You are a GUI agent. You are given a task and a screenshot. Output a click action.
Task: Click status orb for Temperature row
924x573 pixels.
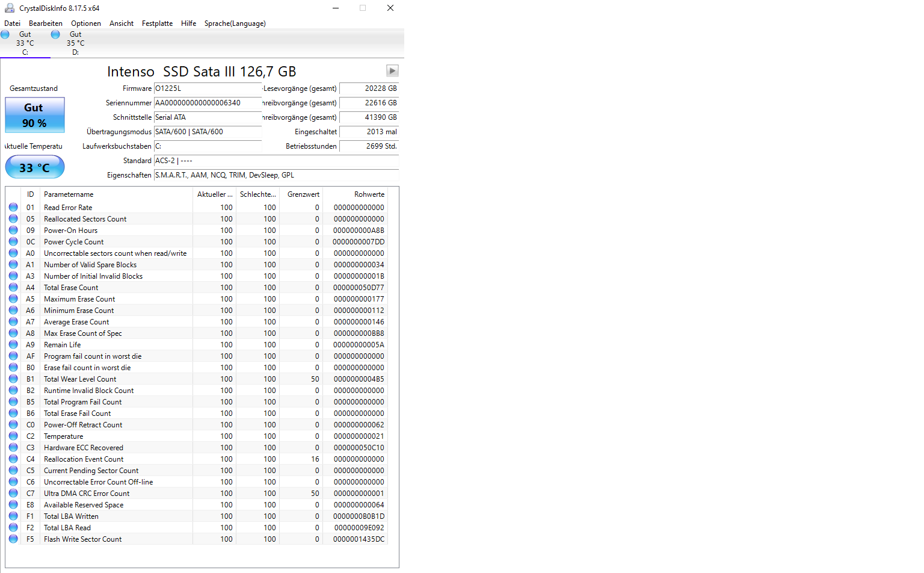click(x=13, y=436)
